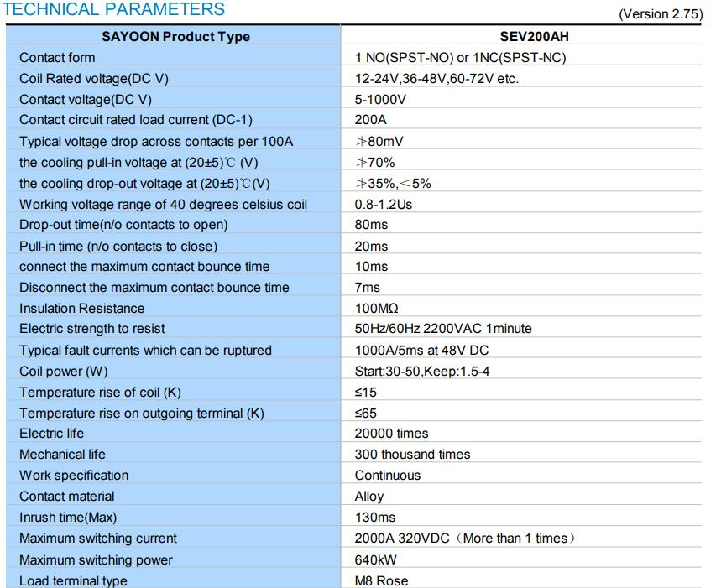Select the '130ms' value

click(x=375, y=518)
